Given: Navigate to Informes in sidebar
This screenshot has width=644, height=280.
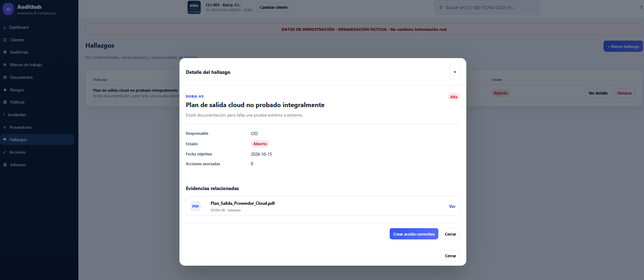Looking at the screenshot, I should coord(37,165).
